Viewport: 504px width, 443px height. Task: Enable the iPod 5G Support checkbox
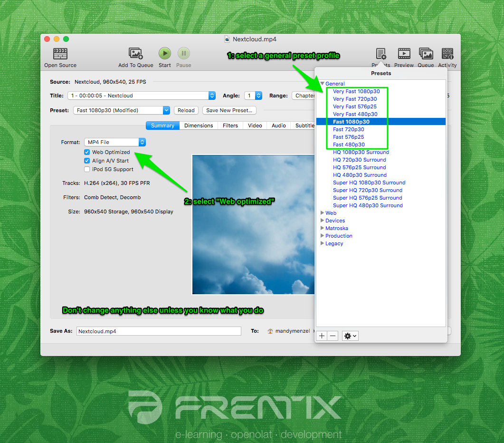(x=87, y=169)
